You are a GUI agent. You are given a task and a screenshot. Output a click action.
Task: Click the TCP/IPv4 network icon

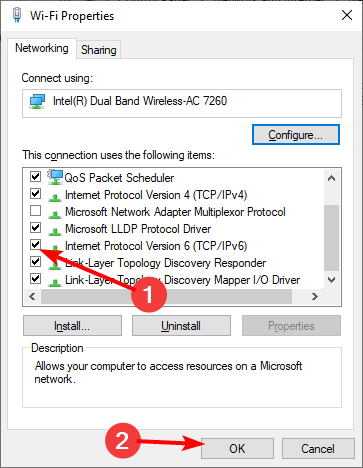click(55, 197)
